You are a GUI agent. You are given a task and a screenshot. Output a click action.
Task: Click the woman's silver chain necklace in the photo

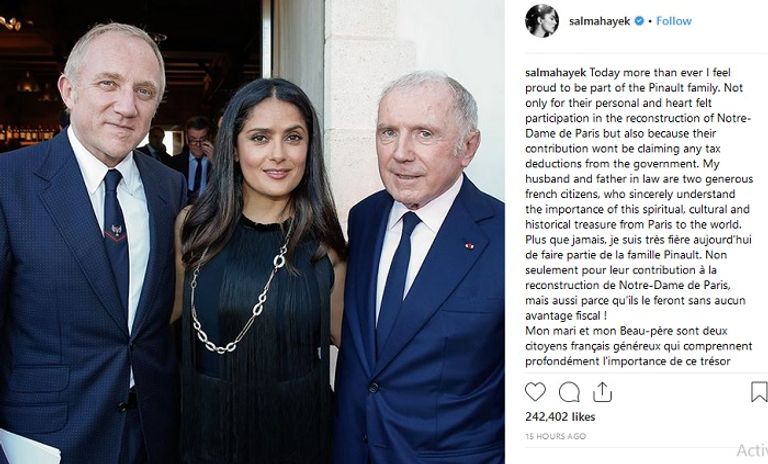coord(240,292)
